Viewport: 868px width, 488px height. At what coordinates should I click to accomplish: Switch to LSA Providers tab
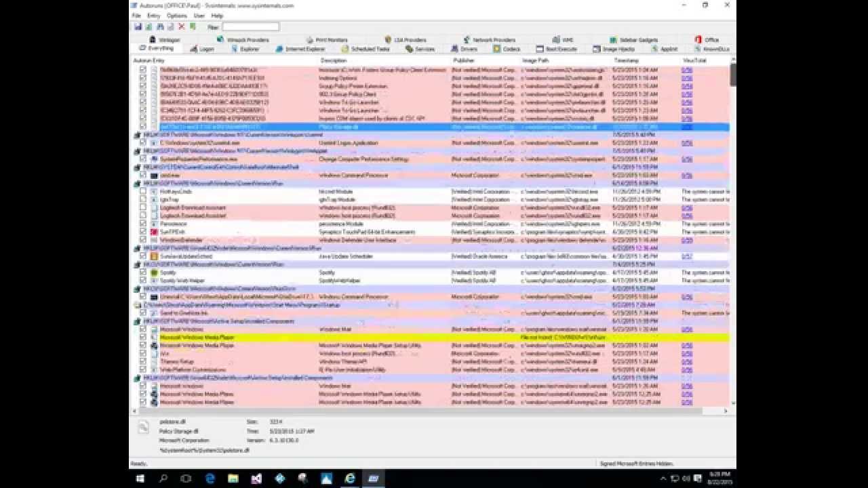406,40
